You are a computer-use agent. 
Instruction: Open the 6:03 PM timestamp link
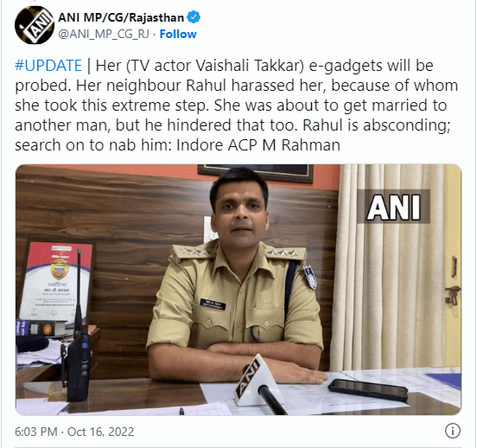point(36,432)
